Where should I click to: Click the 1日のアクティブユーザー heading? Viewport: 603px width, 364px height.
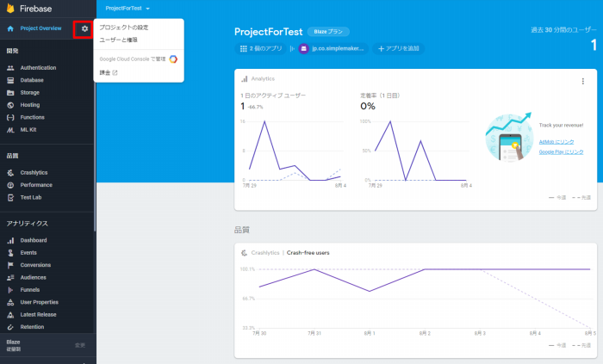(273, 96)
